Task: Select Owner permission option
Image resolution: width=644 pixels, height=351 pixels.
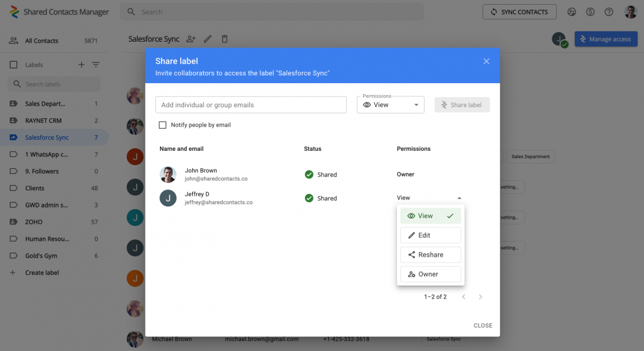Action: coord(430,274)
